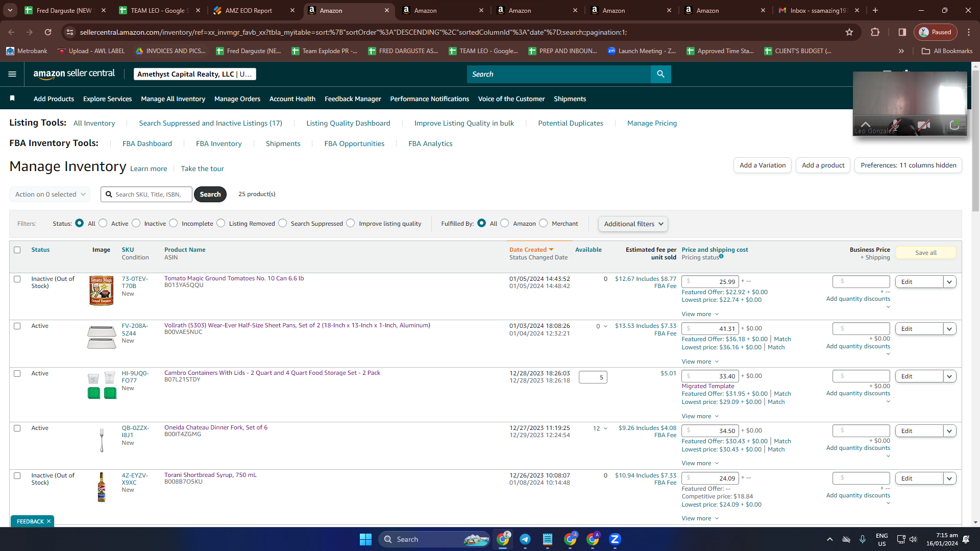The image size is (980, 551).
Task: Open the Potential Duplicates link
Action: tap(571, 123)
